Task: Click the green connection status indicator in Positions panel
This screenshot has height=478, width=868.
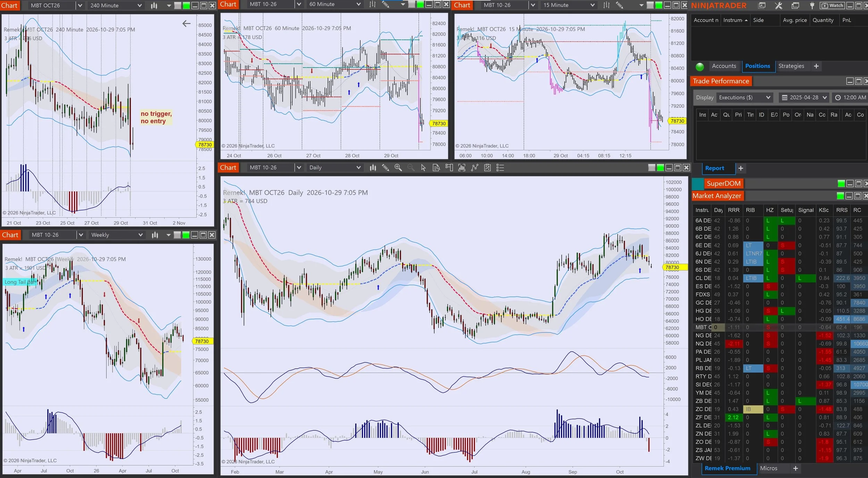Action: pos(700,67)
